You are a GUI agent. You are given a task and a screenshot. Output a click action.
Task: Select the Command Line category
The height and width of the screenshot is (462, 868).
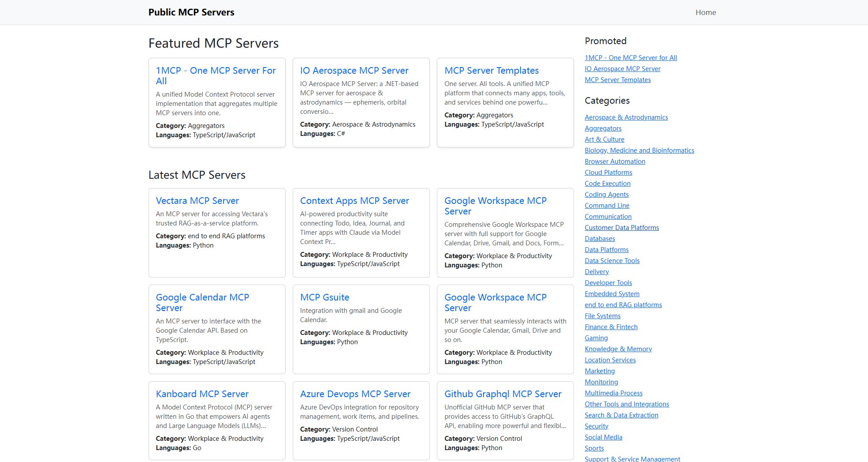click(607, 206)
